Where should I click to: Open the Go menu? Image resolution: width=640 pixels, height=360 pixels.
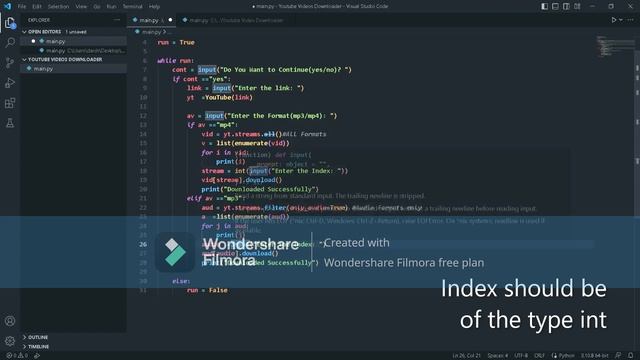point(97,6)
